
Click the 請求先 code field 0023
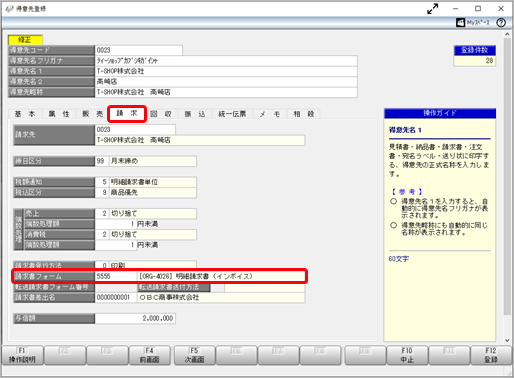tap(135, 129)
